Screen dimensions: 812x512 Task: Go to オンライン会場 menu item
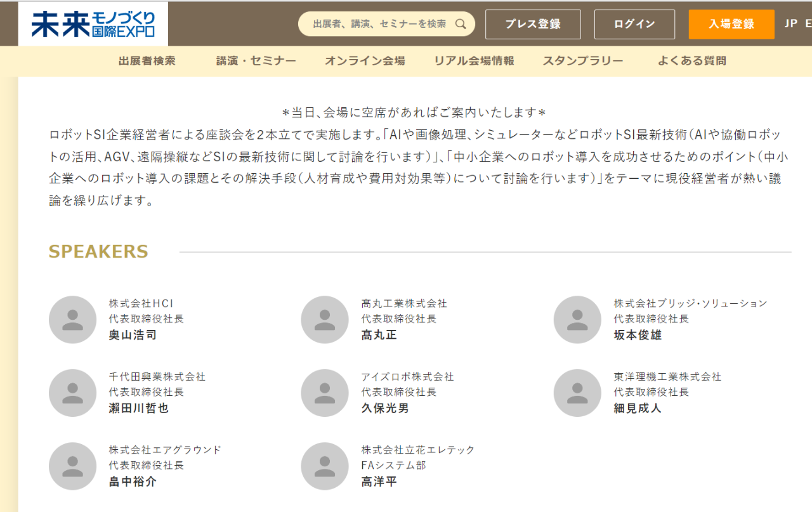coord(365,61)
